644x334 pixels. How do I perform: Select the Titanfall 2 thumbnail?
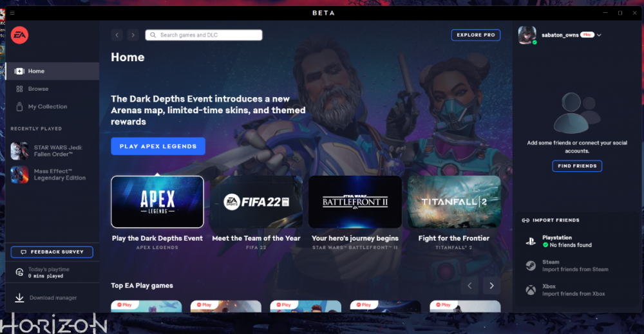454,202
